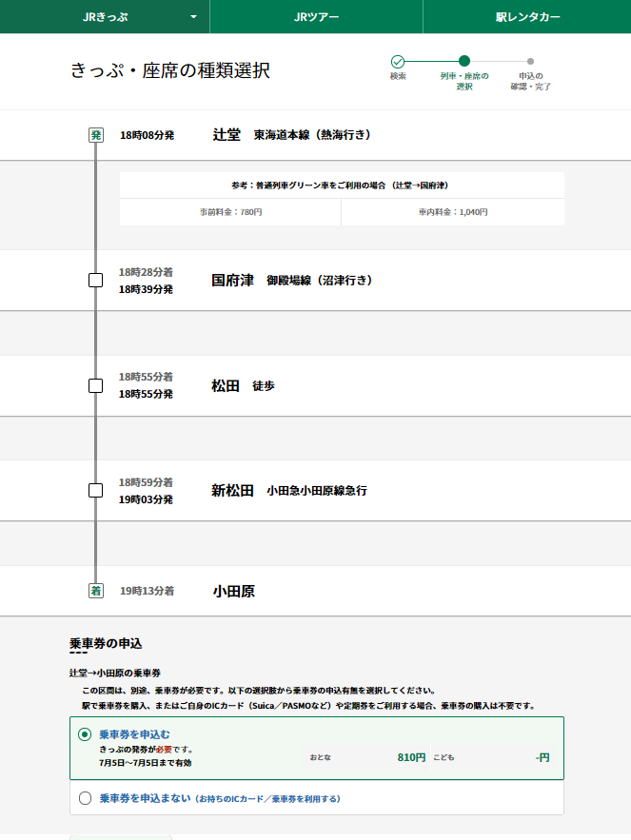This screenshot has width=631, height=840.
Task: Select the 乗車券を申込む radio button
Action: (x=85, y=734)
